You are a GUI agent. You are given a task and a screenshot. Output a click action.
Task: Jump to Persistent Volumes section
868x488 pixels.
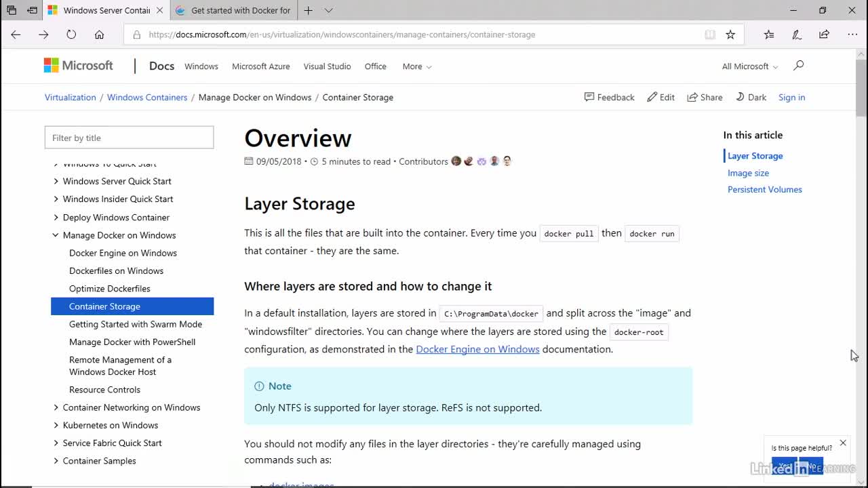764,190
